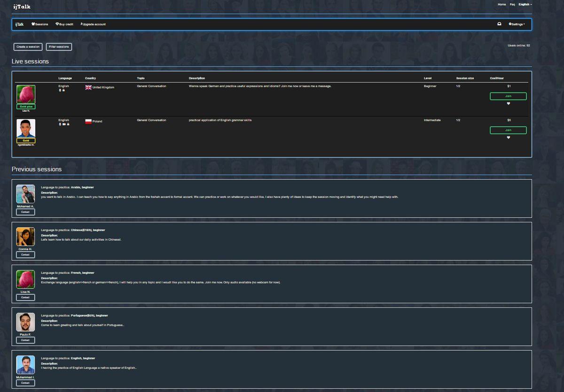Open Paulo F.'s profile photo
The width and height of the screenshot is (564, 392).
25,322
